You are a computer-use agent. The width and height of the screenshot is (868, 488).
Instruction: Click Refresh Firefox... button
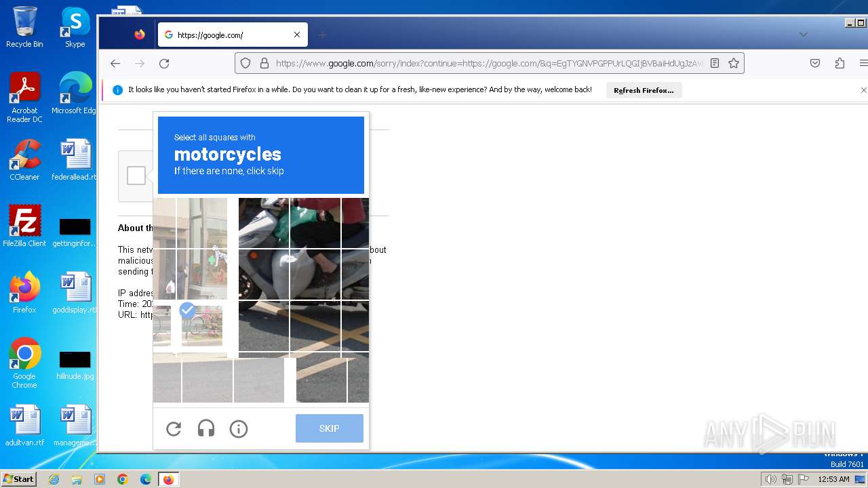pos(644,90)
